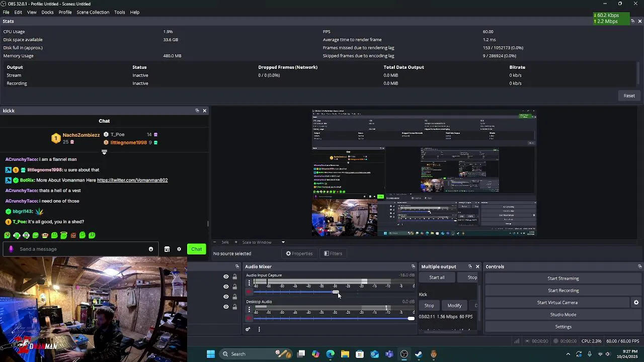Pop out the Stats dock icon
644x362 pixels.
point(632,21)
